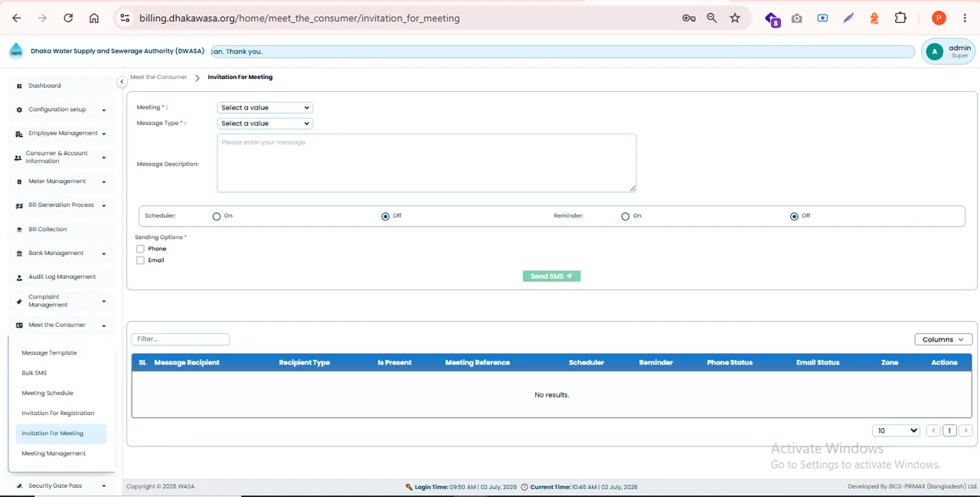Go to the browser home page
980x497 pixels.
click(94, 18)
